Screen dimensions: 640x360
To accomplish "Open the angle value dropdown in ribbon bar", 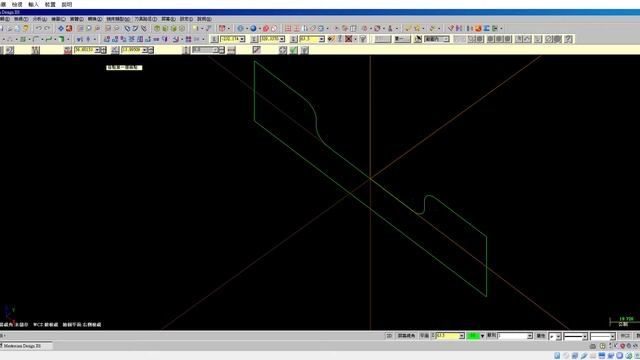I will pyautogui.click(x=144, y=50).
